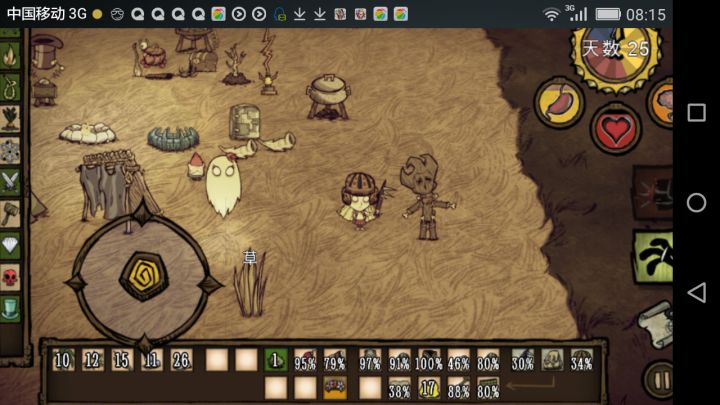Open the Food farming crafting tab

tap(10, 118)
